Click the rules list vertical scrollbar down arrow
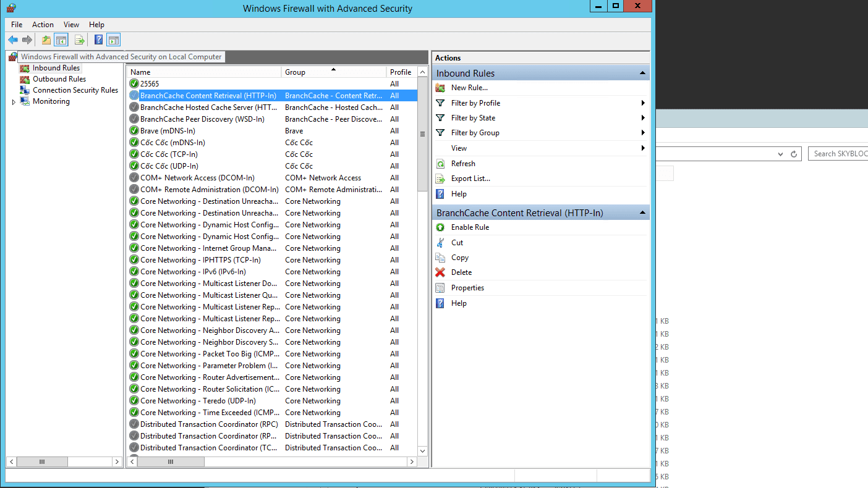868x488 pixels. (423, 451)
